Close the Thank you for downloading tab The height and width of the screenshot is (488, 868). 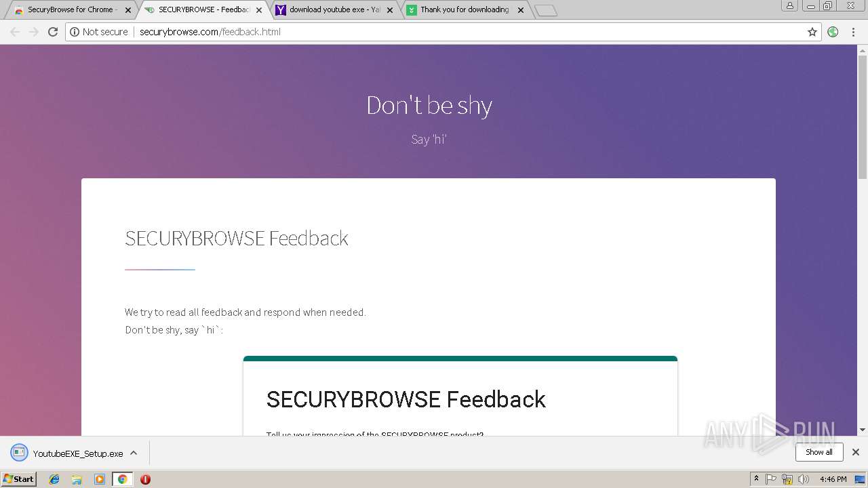click(x=521, y=10)
